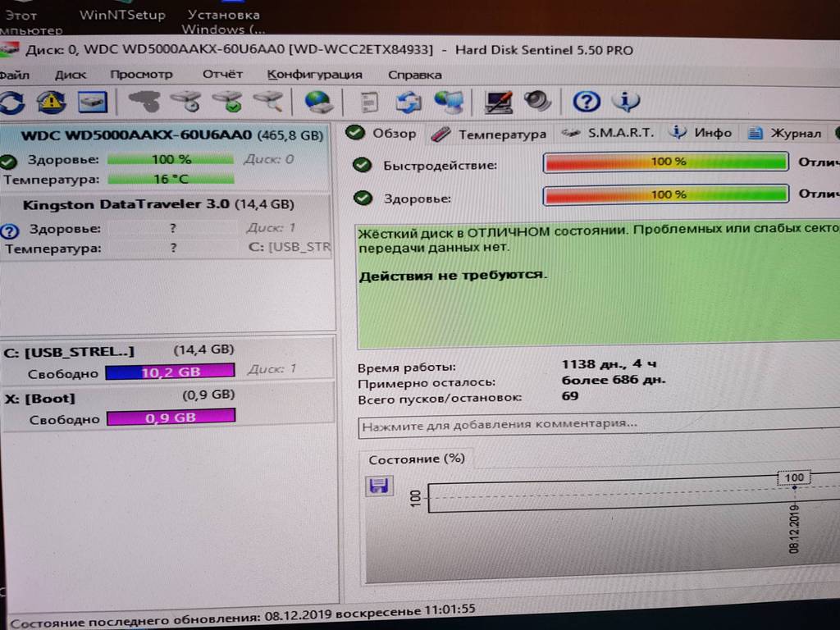Screen dimensions: 840x630
Task: Open the Справка menu
Action: point(415,75)
